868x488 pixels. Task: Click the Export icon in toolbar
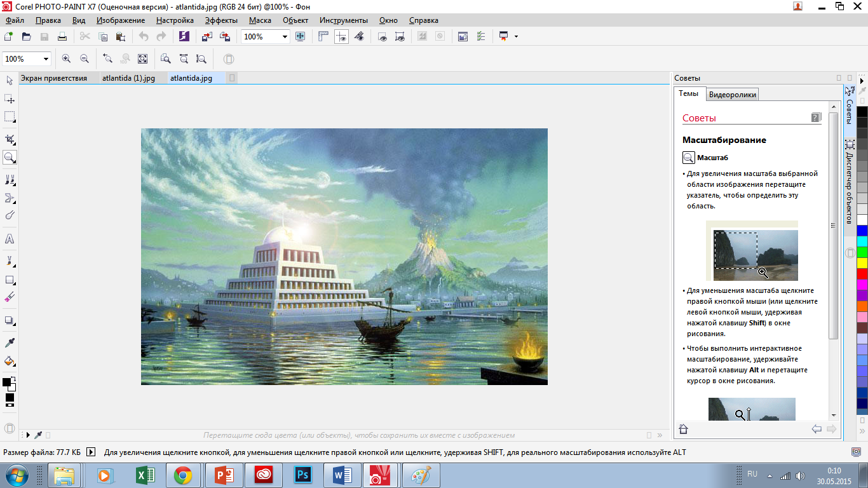(224, 36)
